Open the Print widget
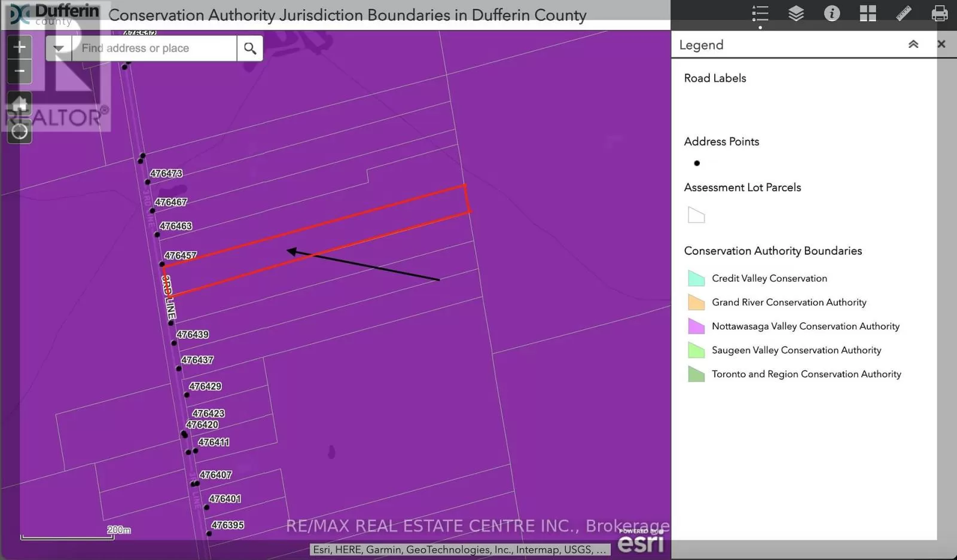The image size is (957, 560). pyautogui.click(x=940, y=14)
